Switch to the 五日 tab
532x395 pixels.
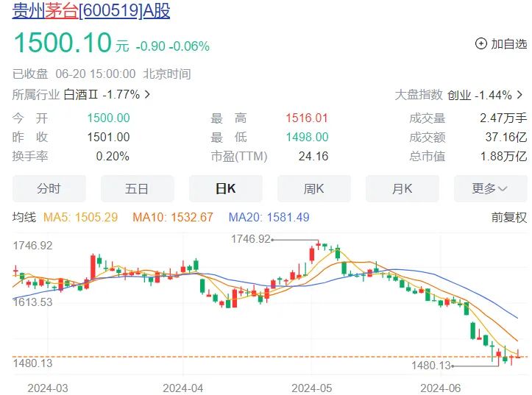click(x=137, y=189)
